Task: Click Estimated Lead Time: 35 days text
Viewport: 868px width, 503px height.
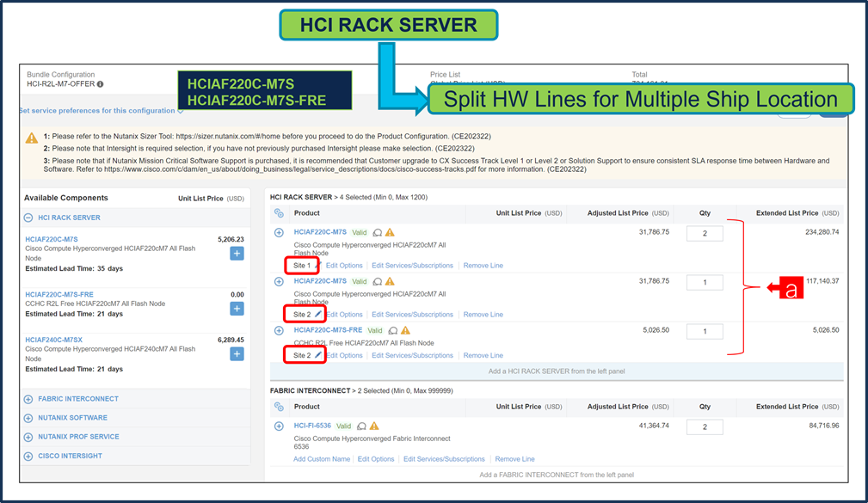Action: [x=74, y=268]
